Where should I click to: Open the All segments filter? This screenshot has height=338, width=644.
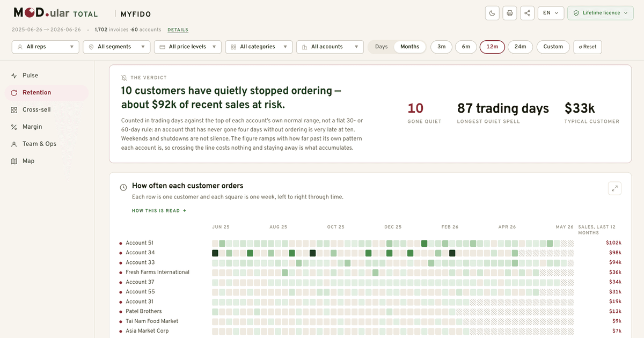116,47
